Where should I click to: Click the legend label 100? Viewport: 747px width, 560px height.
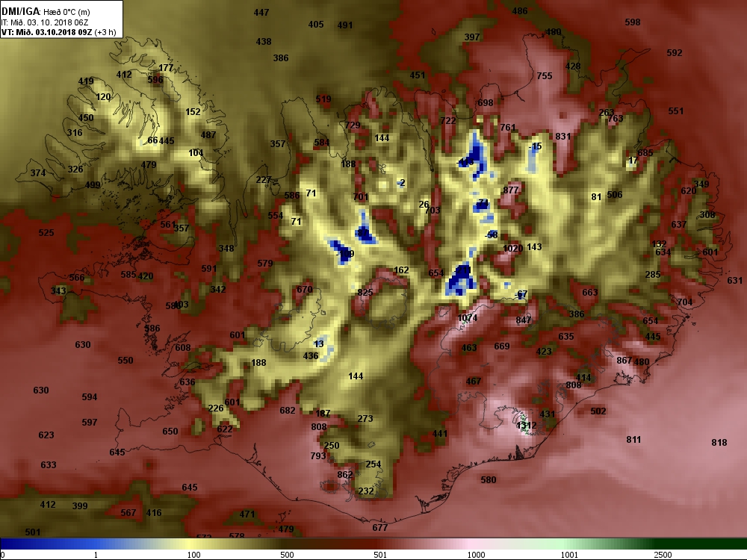[193, 554]
